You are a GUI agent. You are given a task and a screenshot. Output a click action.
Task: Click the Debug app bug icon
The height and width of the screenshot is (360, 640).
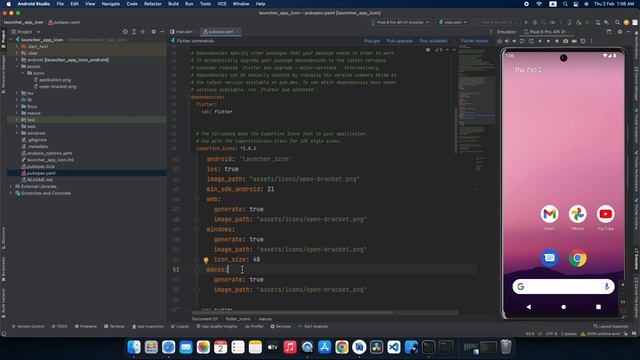(x=535, y=22)
